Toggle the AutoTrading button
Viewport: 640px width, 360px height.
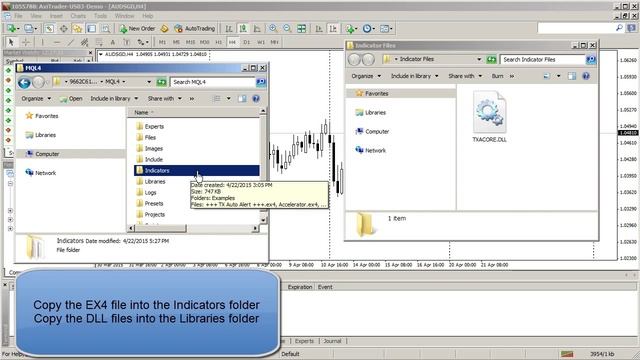coord(194,29)
